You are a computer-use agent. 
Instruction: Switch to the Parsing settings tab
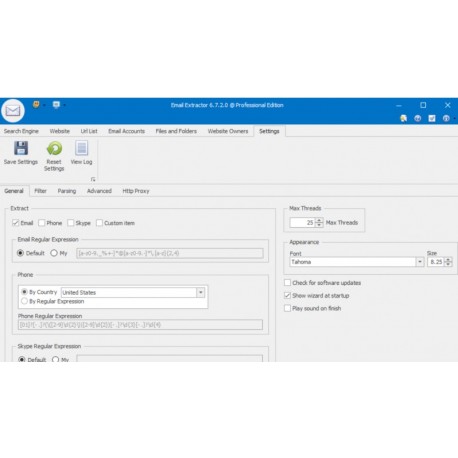tap(67, 191)
